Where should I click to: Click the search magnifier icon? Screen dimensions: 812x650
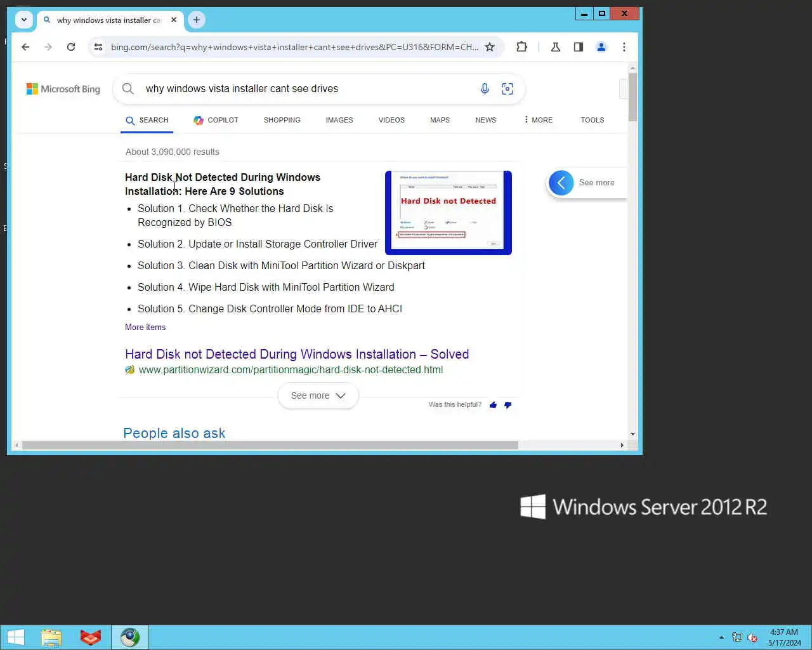[x=128, y=89]
